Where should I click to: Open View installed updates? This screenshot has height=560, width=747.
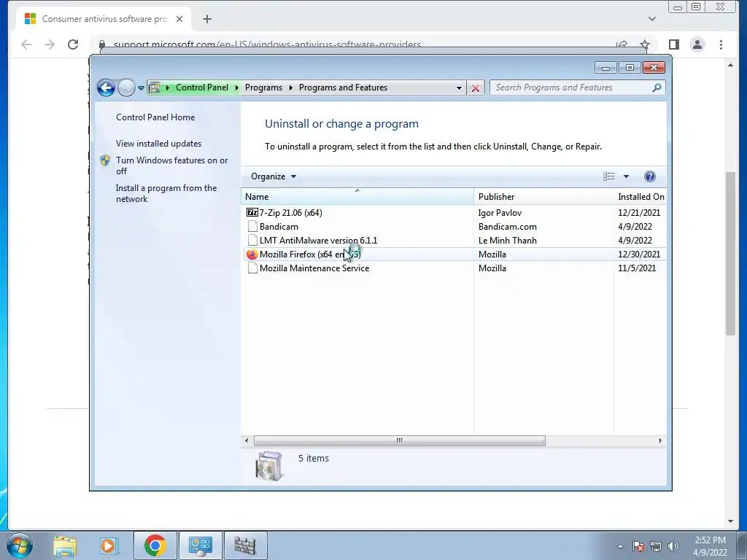pyautogui.click(x=158, y=144)
